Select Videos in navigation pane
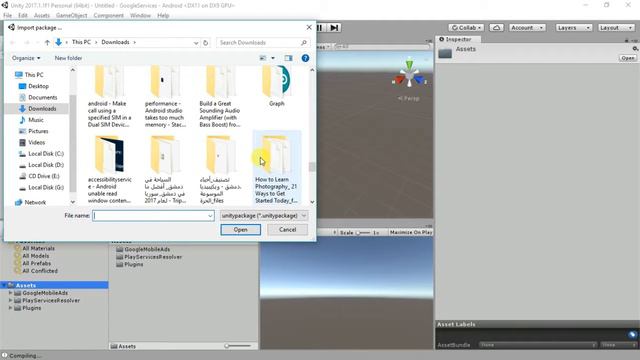This screenshot has height=360, width=640. pyautogui.click(x=36, y=142)
